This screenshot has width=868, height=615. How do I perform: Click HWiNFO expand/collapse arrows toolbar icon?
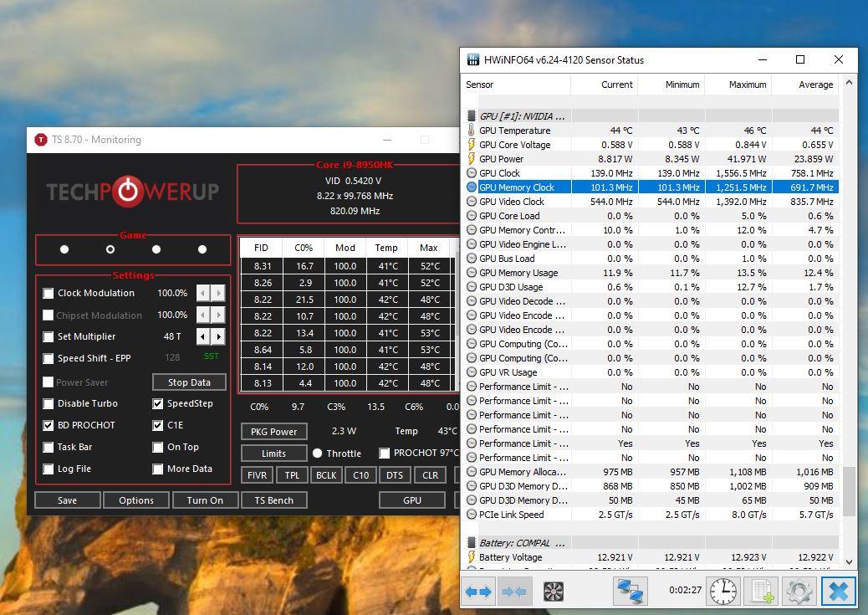click(x=479, y=592)
